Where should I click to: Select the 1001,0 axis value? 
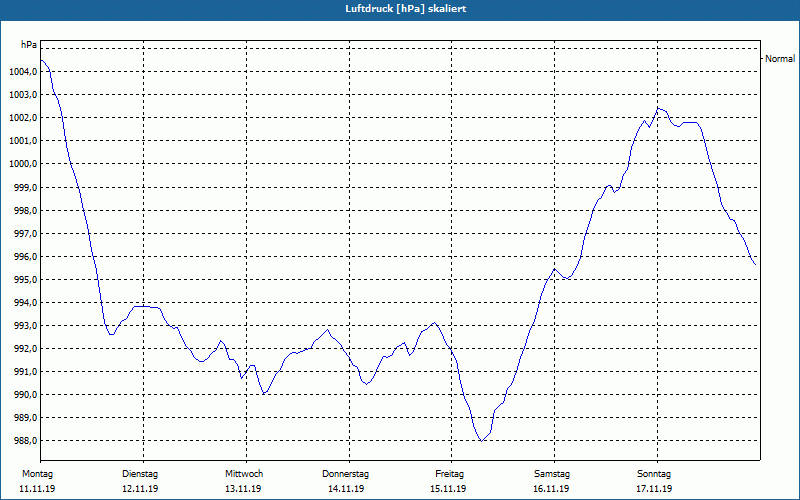(x=23, y=141)
